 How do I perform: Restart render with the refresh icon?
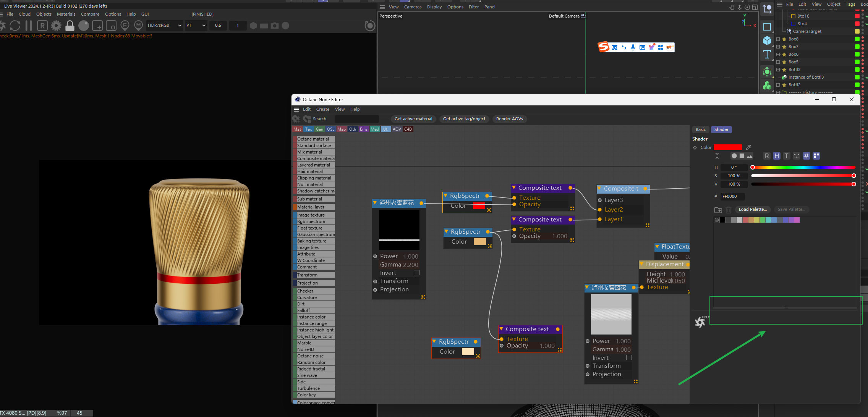(15, 26)
